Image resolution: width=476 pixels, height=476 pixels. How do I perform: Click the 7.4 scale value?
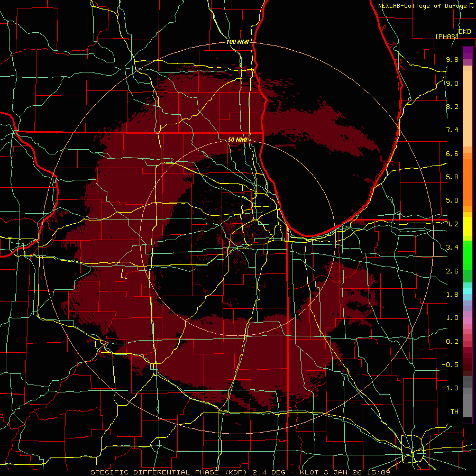452,130
